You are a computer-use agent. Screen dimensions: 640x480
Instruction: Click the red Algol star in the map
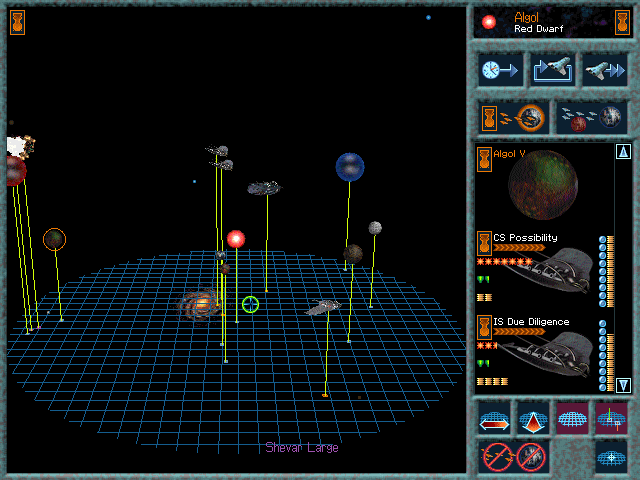coord(236,239)
